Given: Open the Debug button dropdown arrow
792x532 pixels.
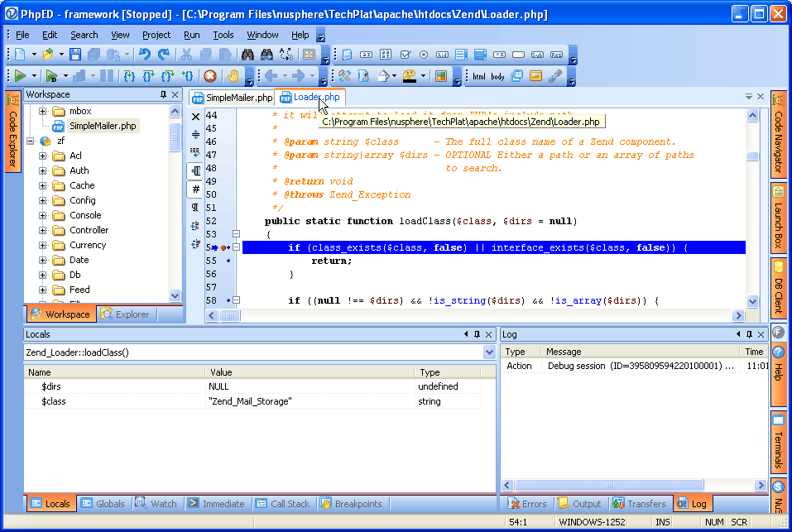Looking at the screenshot, I should click(65, 76).
